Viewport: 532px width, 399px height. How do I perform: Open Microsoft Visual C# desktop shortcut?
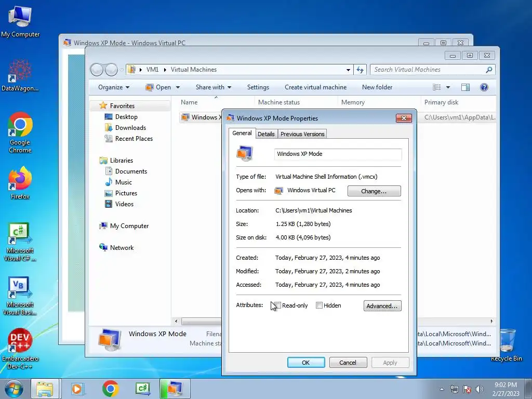[x=20, y=242]
